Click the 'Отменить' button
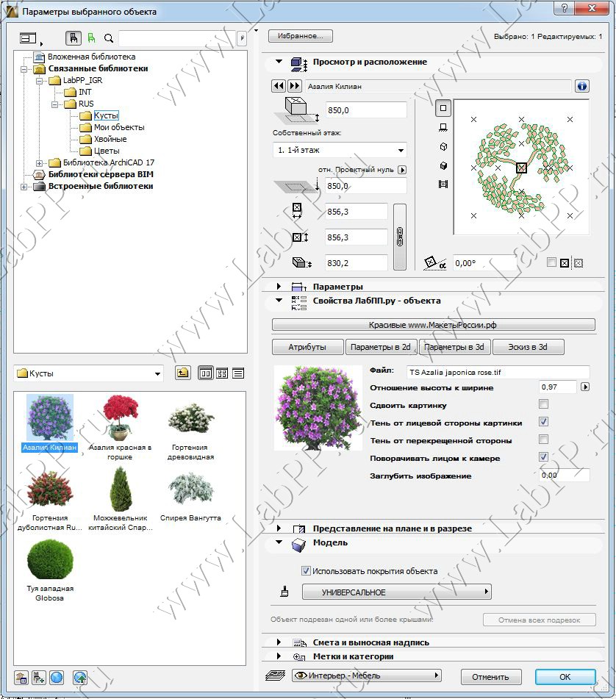The width and height of the screenshot is (616, 699). pos(491,677)
